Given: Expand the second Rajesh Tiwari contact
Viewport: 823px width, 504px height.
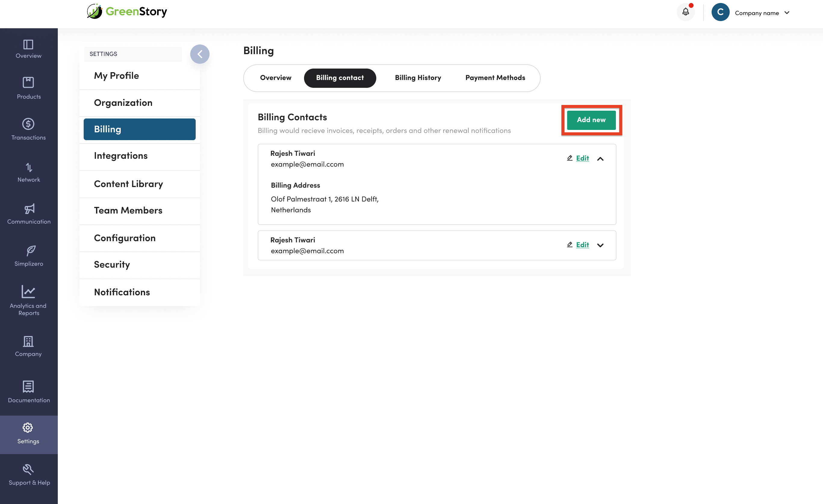Looking at the screenshot, I should [x=600, y=245].
